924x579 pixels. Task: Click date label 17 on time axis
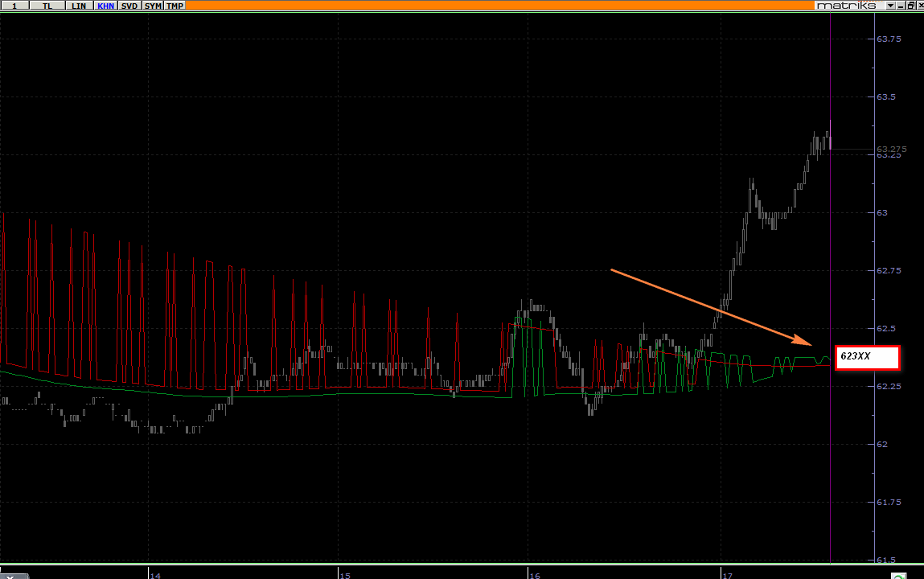coord(727,575)
